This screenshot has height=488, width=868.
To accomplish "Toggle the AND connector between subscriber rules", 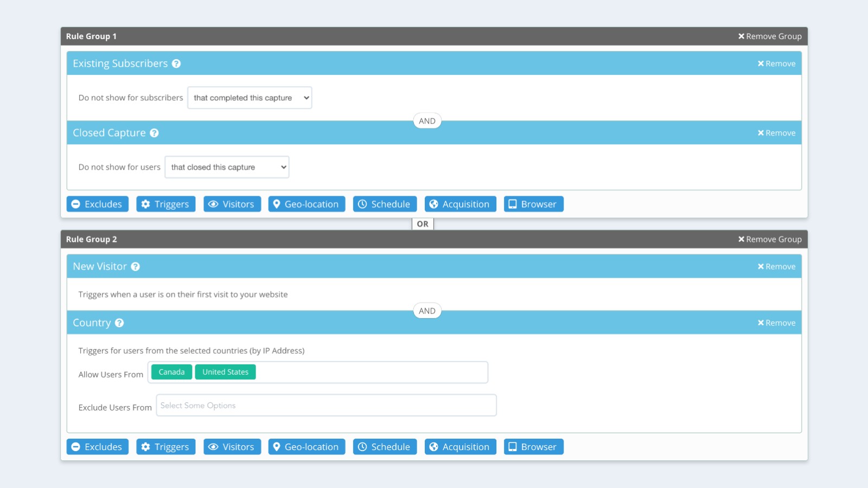I will coord(427,120).
